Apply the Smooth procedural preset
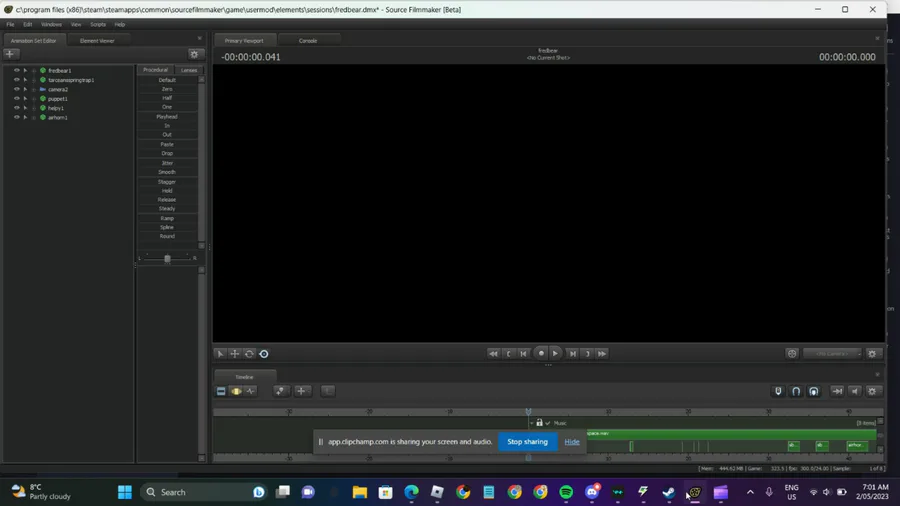The height and width of the screenshot is (506, 900). coord(167,172)
